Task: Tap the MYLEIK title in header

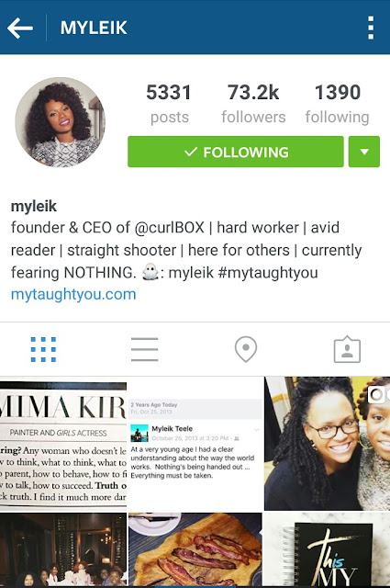Action: click(x=94, y=28)
